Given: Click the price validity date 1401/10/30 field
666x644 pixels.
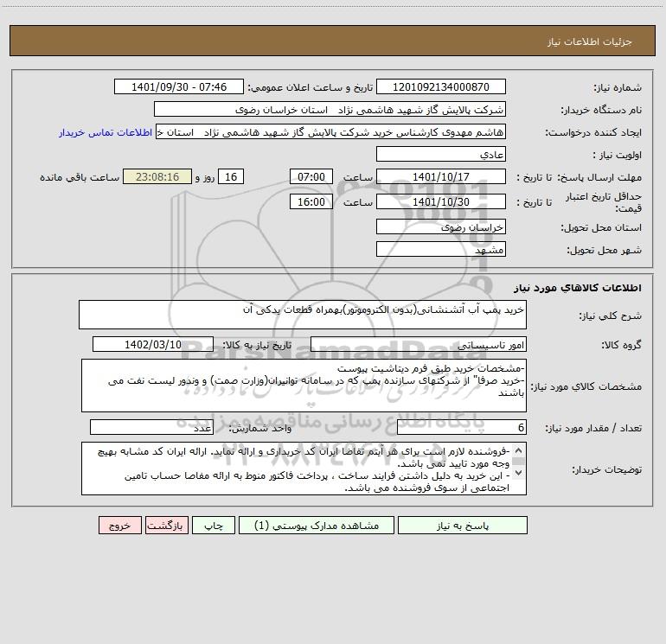Looking at the screenshot, I should click(x=441, y=201).
